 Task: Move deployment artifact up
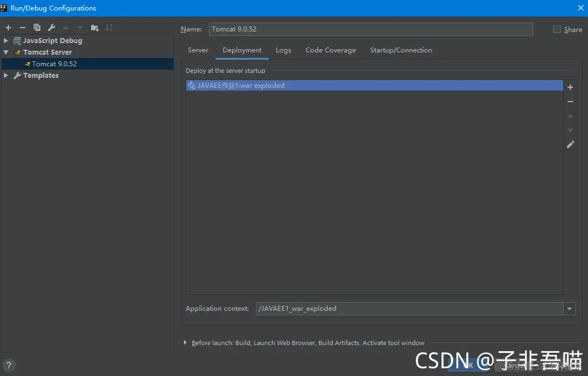coord(570,116)
